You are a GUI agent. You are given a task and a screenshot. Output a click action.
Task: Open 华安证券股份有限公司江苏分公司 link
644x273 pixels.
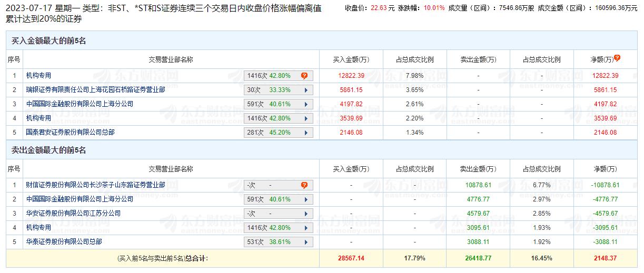coord(73,214)
